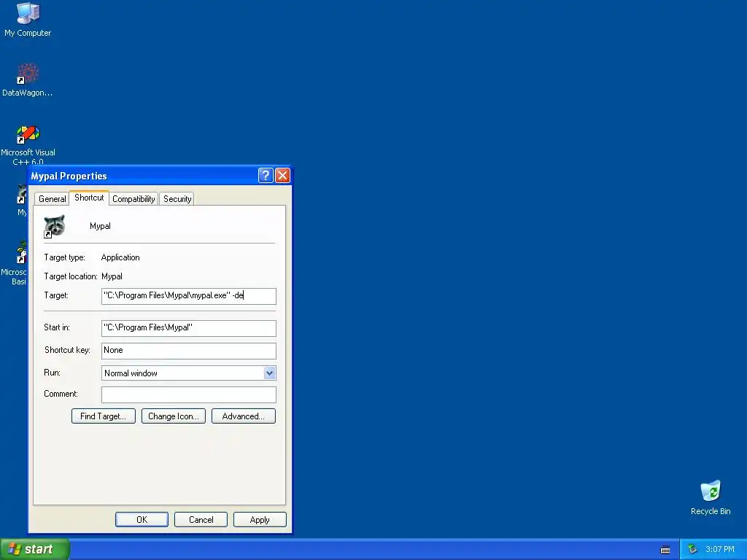Click the Change Icon button
The image size is (747, 560).
174,416
